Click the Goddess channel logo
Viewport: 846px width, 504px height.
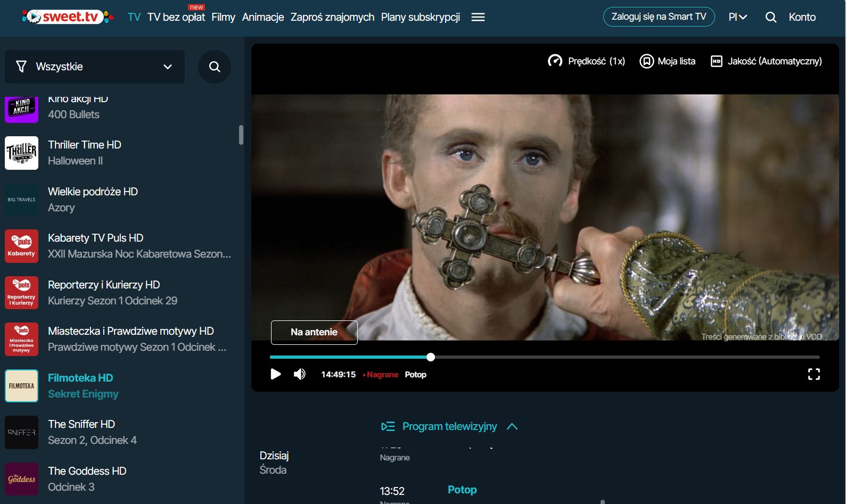[21, 479]
